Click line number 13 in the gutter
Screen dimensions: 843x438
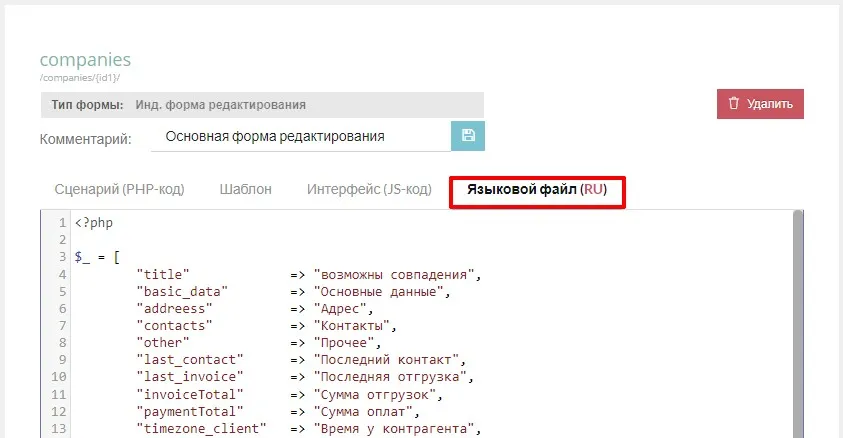point(58,428)
